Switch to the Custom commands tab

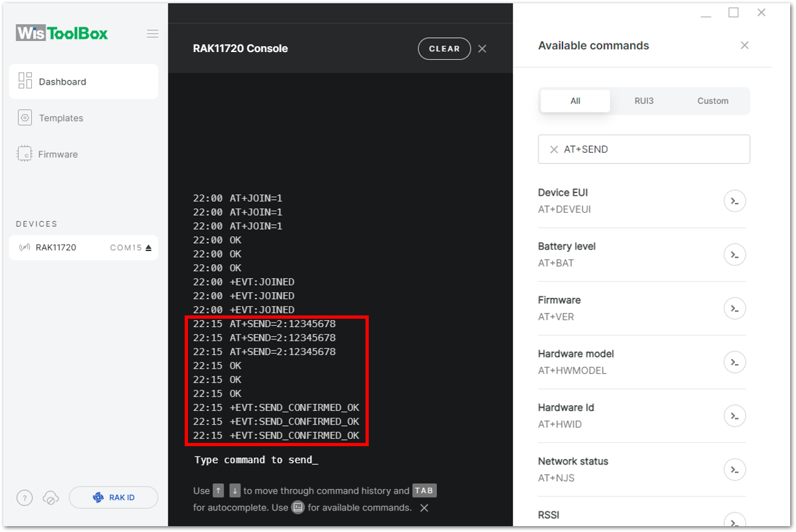713,101
